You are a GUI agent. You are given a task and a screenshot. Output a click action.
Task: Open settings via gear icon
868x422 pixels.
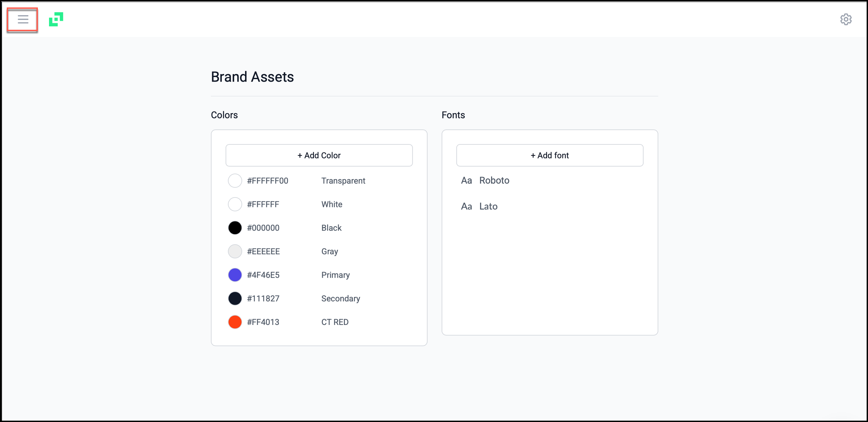pyautogui.click(x=846, y=19)
